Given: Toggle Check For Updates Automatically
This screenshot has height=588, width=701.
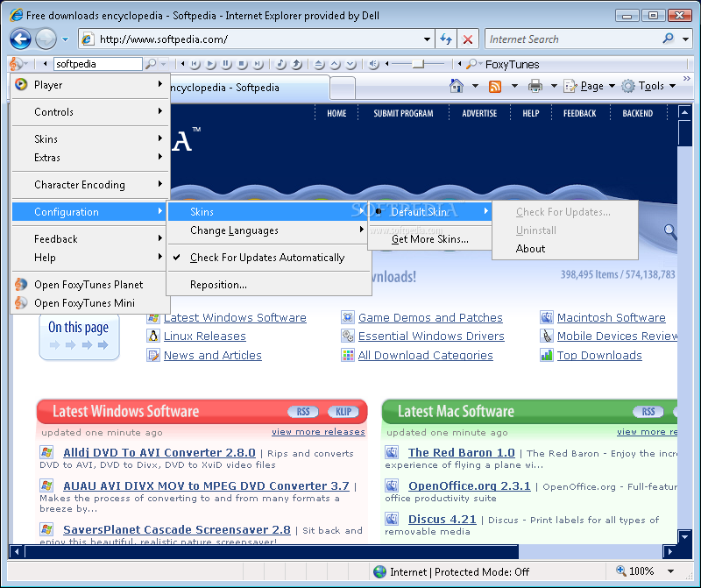Looking at the screenshot, I should [269, 258].
